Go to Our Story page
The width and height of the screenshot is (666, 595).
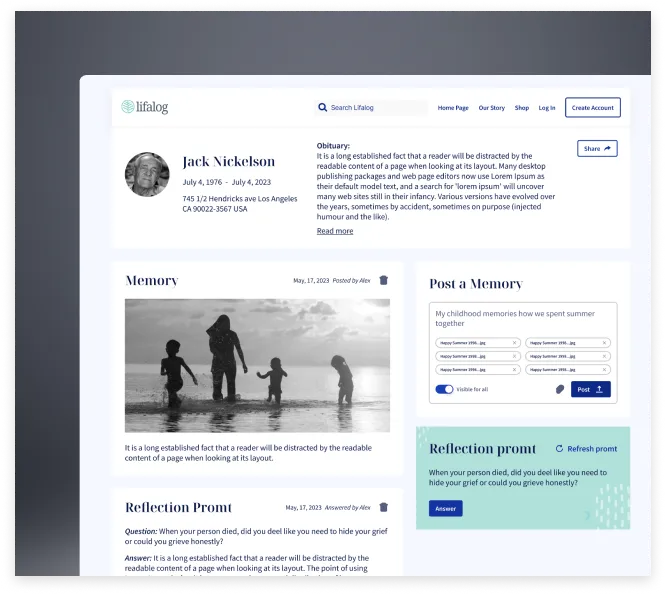point(491,108)
